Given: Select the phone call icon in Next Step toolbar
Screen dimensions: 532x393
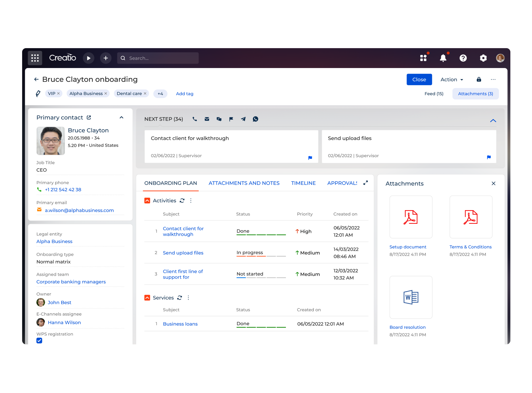Looking at the screenshot, I should (x=195, y=119).
